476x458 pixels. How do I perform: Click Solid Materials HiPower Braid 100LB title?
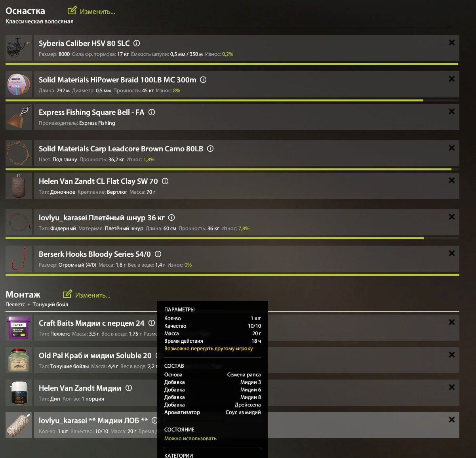click(x=117, y=80)
